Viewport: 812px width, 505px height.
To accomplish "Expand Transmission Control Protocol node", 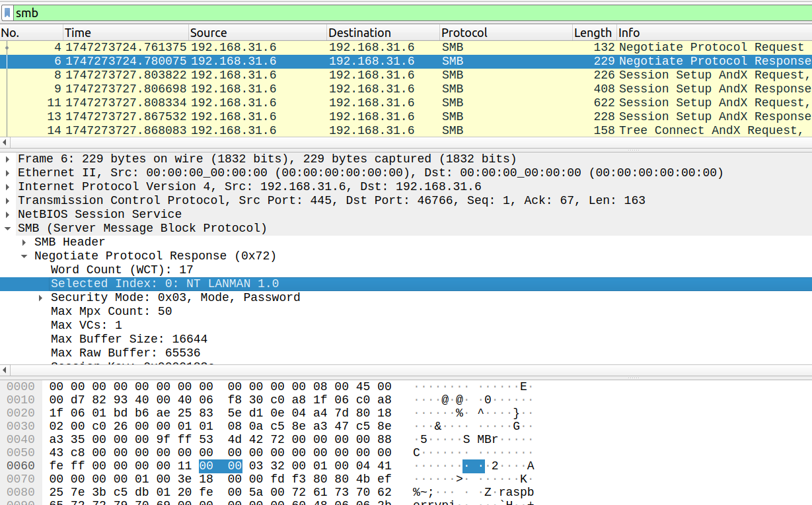I will click(8, 200).
